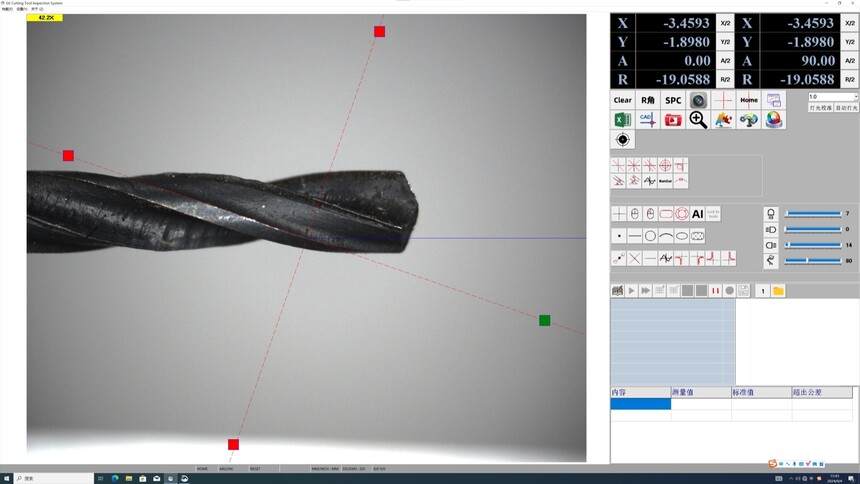
Task: Toggle the spot lamp icon beside value 80
Action: click(771, 261)
